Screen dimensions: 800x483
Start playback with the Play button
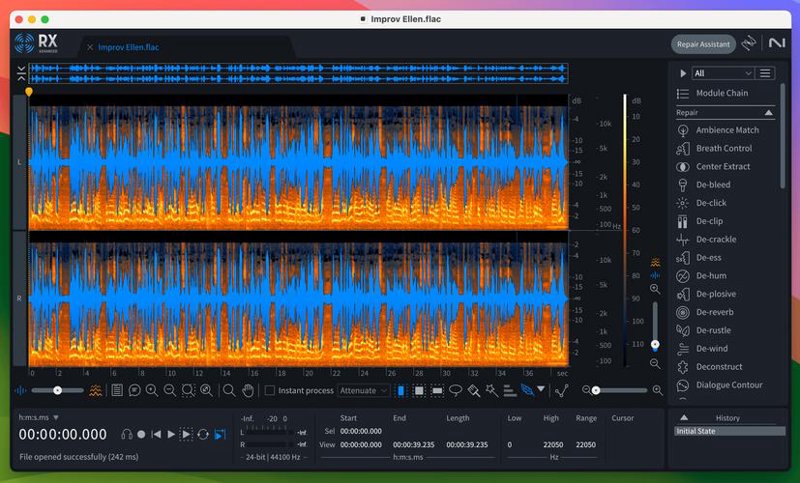coord(171,435)
